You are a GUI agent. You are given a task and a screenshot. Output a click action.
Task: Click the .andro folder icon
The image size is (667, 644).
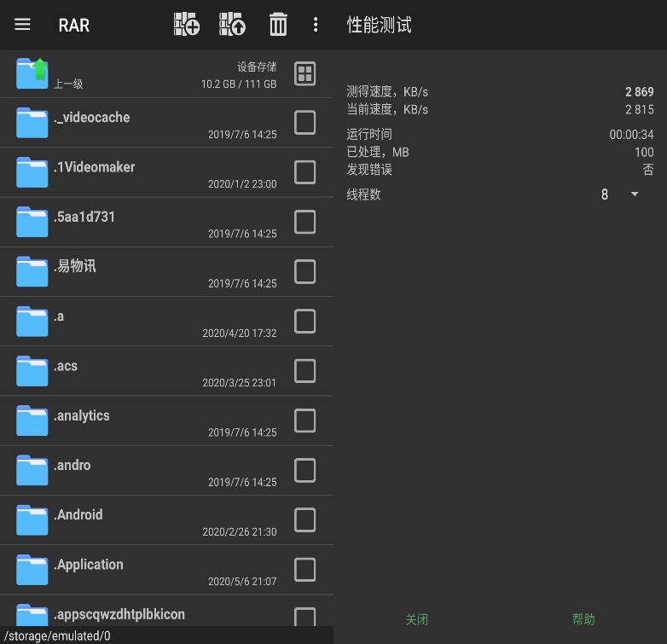click(32, 470)
